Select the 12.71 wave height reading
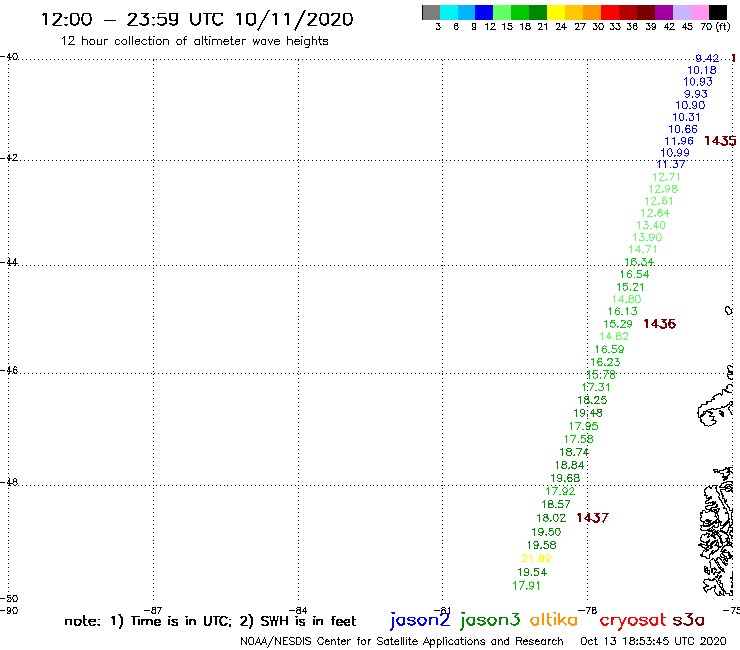The image size is (740, 650). (x=666, y=177)
